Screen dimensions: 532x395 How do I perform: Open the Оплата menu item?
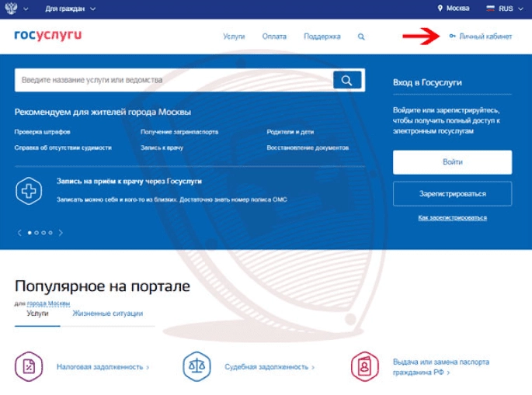pos(274,36)
